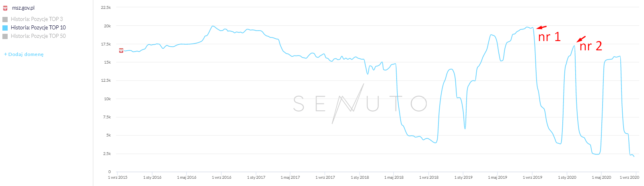Click the red "nr 1" annotation text

[549, 37]
